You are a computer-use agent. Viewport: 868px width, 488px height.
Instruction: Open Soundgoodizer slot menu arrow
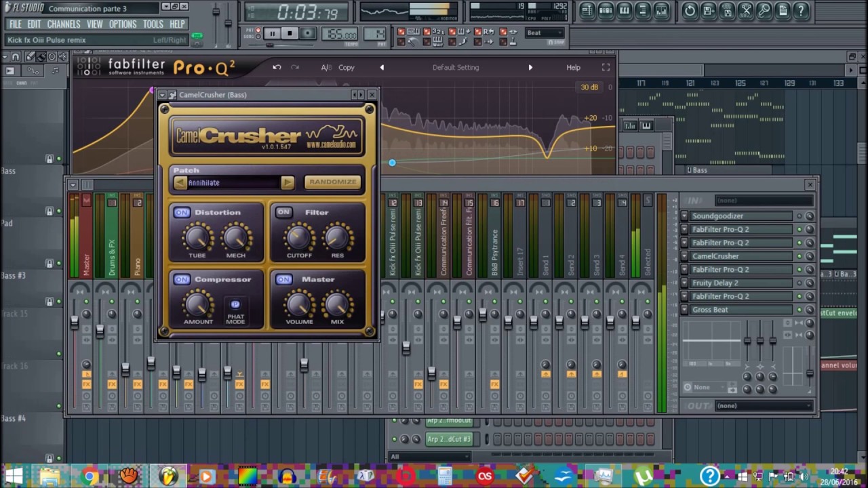684,216
